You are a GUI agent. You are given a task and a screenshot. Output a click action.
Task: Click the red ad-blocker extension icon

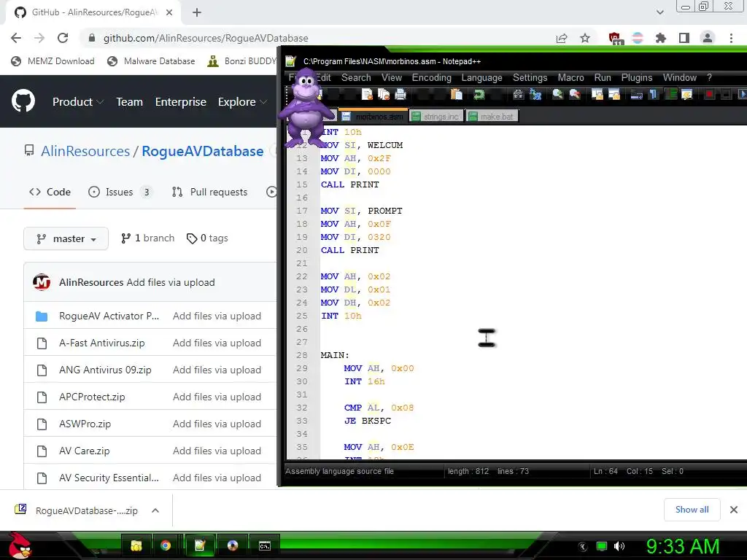coord(615,39)
